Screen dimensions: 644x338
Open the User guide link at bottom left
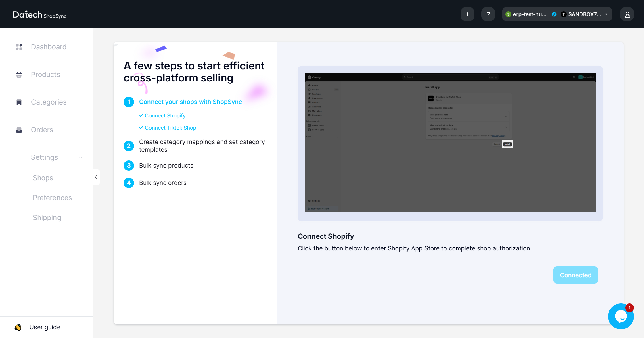pyautogui.click(x=45, y=327)
